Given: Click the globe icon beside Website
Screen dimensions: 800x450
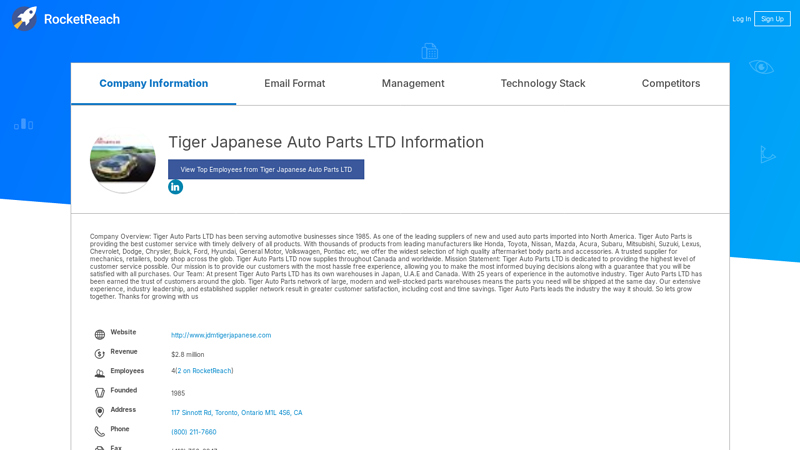Looking at the screenshot, I should (x=99, y=335).
